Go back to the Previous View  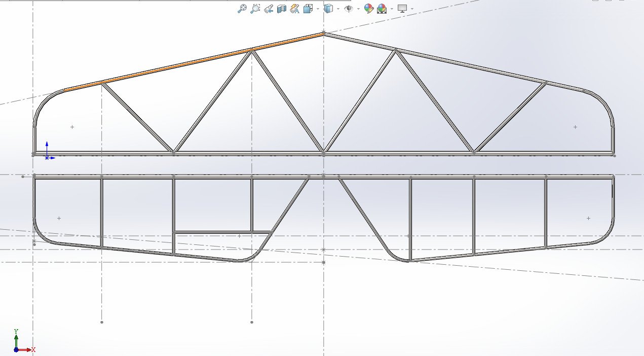tap(269, 9)
